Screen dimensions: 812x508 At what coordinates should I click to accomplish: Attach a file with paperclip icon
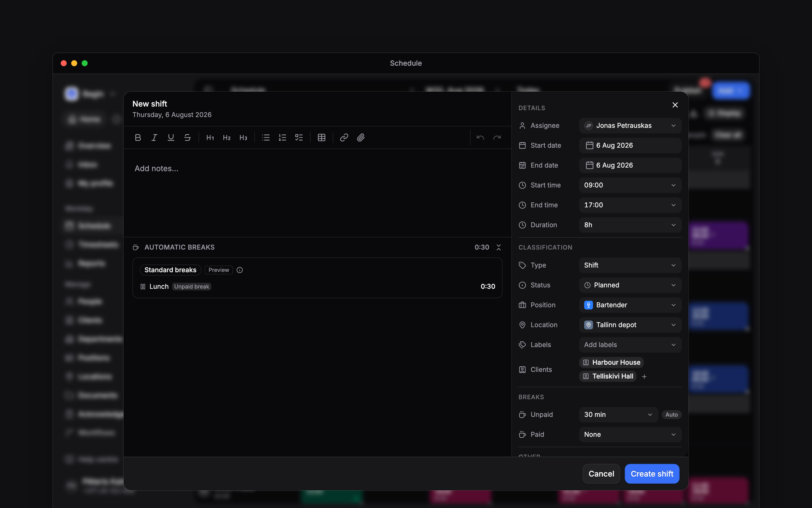[361, 137]
